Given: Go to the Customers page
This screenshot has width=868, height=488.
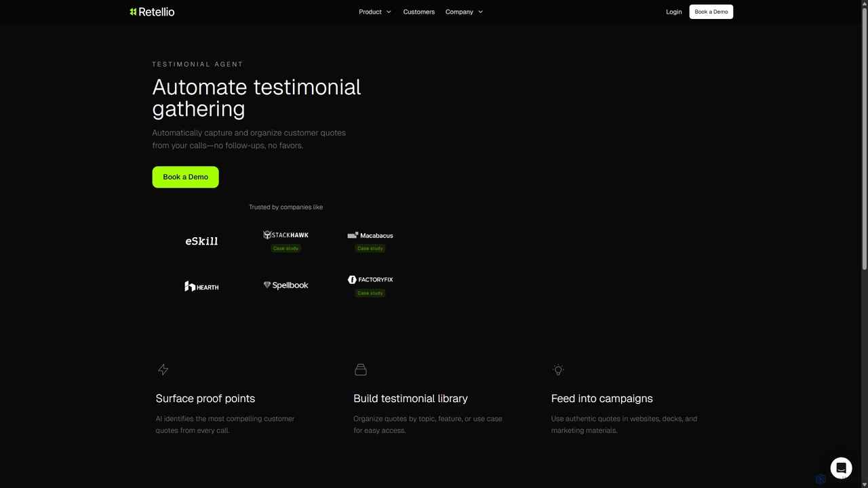Looking at the screenshot, I should point(418,12).
